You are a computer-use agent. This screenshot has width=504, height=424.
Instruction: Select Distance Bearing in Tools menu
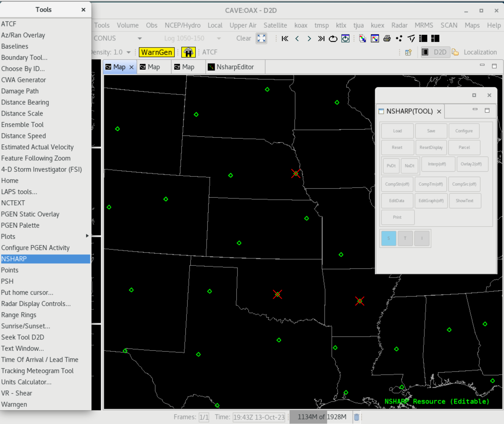45,102
